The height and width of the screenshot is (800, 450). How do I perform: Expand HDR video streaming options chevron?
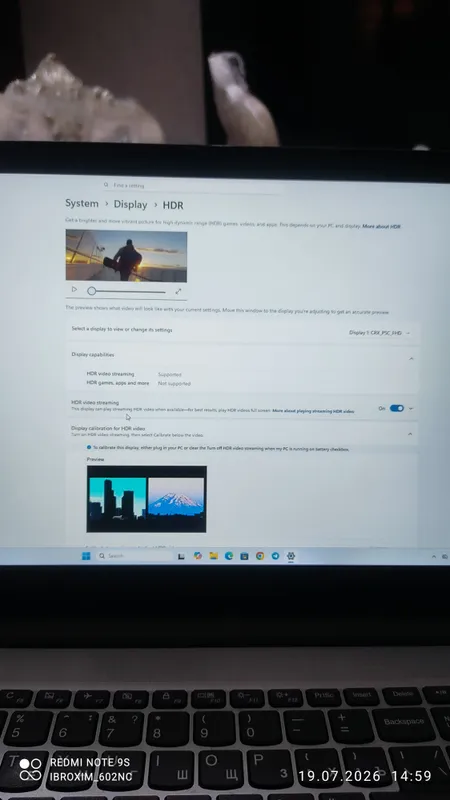pyautogui.click(x=411, y=408)
